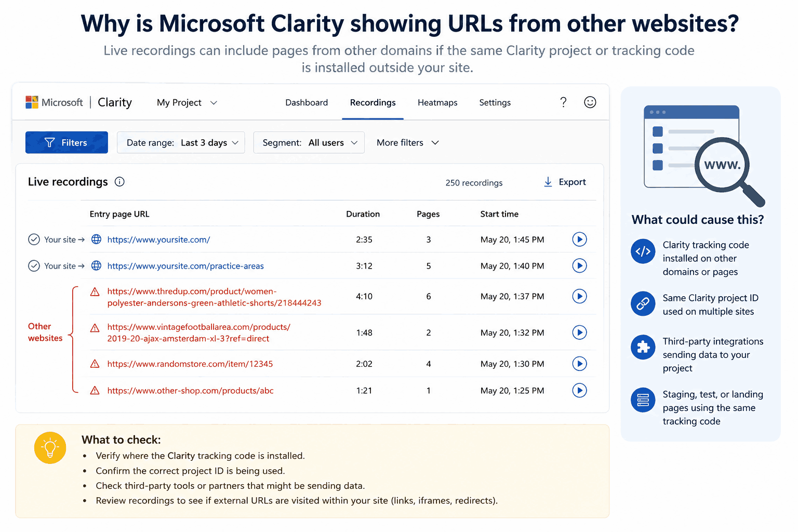This screenshot has height=532, width=798.
Task: Open the Settings tab
Action: [x=495, y=103]
